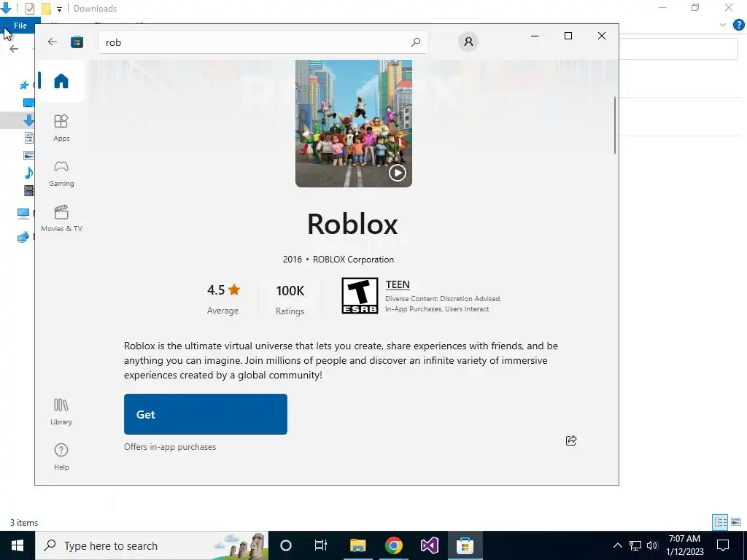Image resolution: width=747 pixels, height=560 pixels.
Task: Open Apps section in sidebar
Action: [61, 128]
